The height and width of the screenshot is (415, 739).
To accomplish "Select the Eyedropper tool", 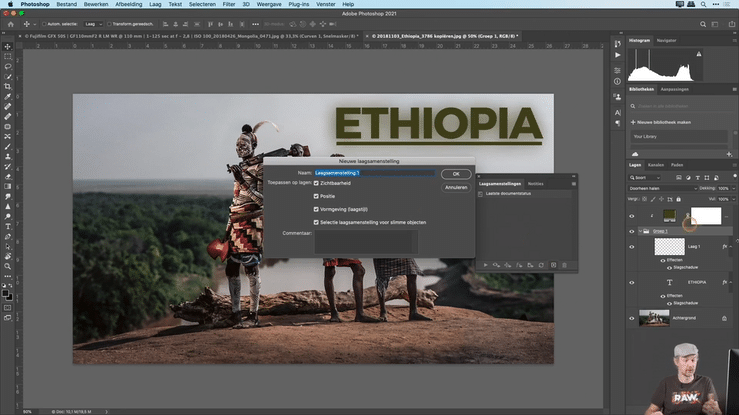I will (x=8, y=97).
